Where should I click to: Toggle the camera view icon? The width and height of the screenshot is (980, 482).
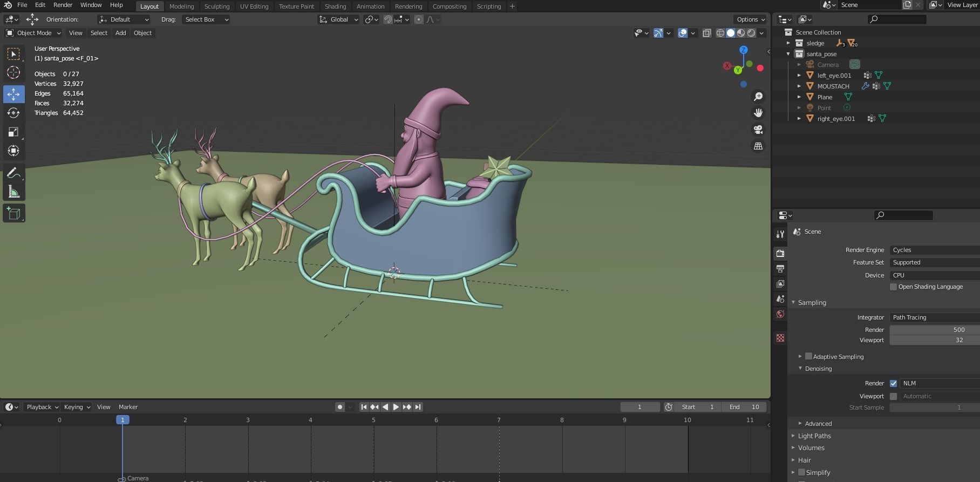click(x=758, y=130)
